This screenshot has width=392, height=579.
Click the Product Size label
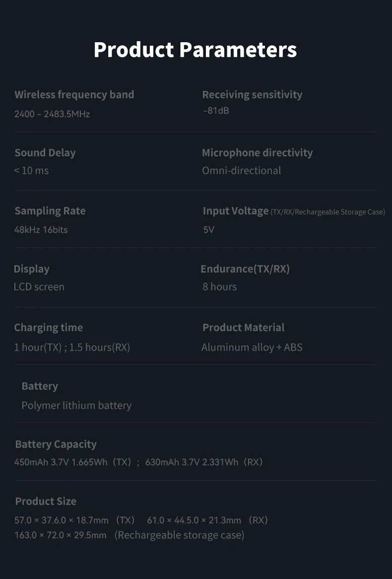click(x=46, y=501)
